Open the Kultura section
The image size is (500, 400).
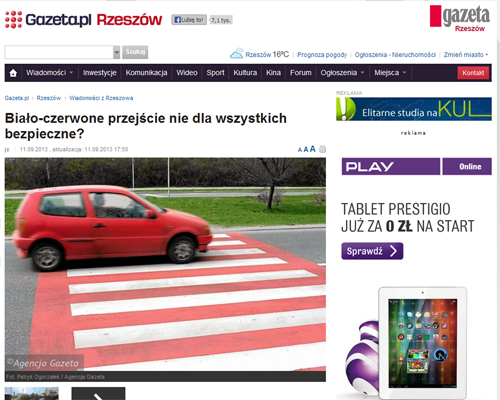pyautogui.click(x=245, y=73)
